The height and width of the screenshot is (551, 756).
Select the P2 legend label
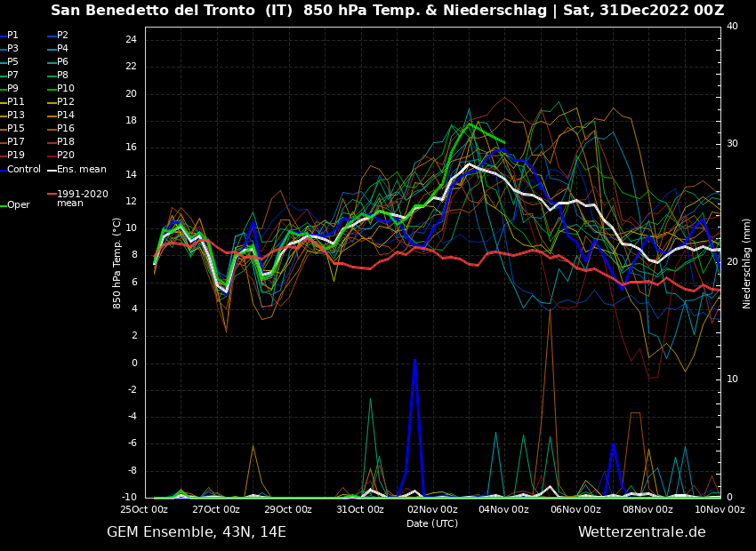(x=62, y=36)
